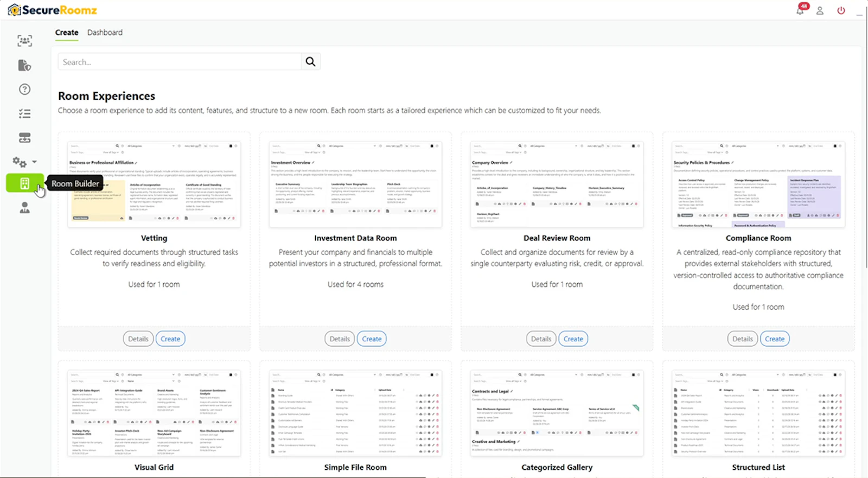The width and height of the screenshot is (868, 478).
Task: Select the Investment Data Room title
Action: click(x=355, y=238)
